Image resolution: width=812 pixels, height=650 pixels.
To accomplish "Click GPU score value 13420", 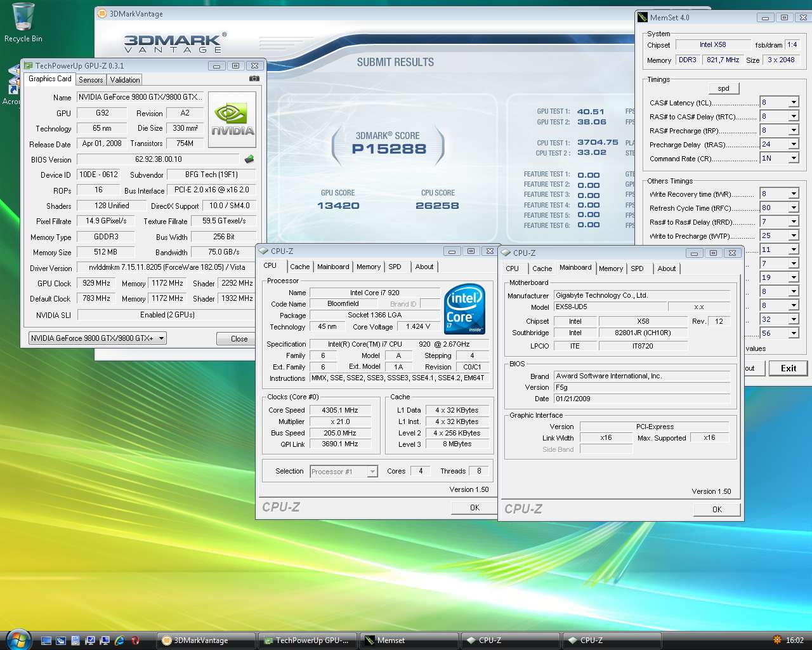I will click(x=338, y=206).
